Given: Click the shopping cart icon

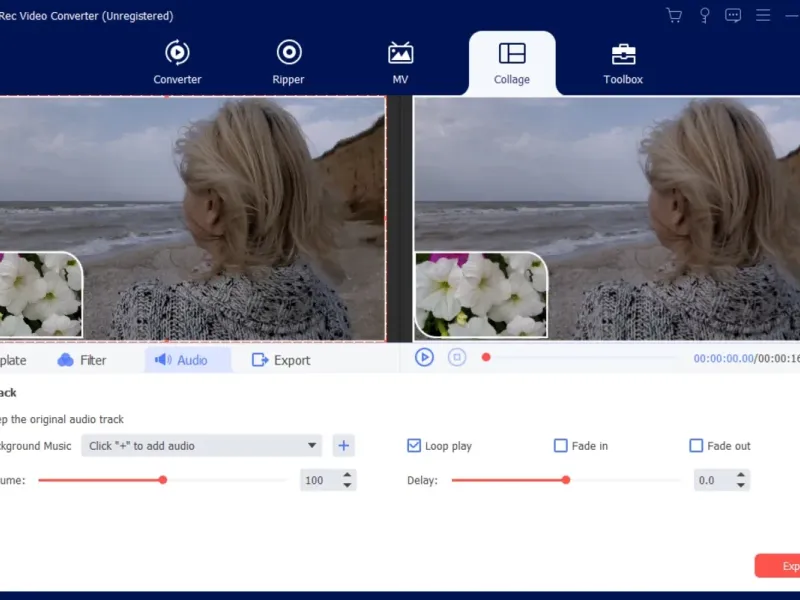Looking at the screenshot, I should (x=674, y=15).
